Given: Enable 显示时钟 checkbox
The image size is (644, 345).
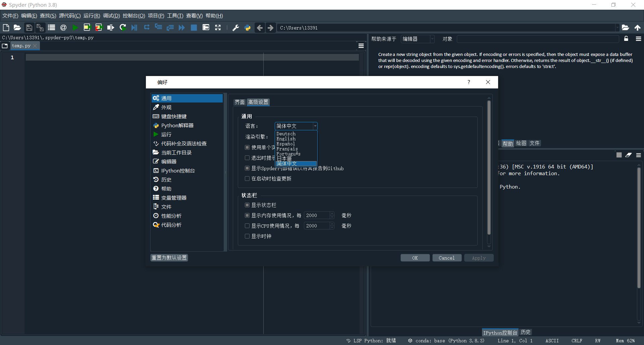Looking at the screenshot, I should coord(247,236).
